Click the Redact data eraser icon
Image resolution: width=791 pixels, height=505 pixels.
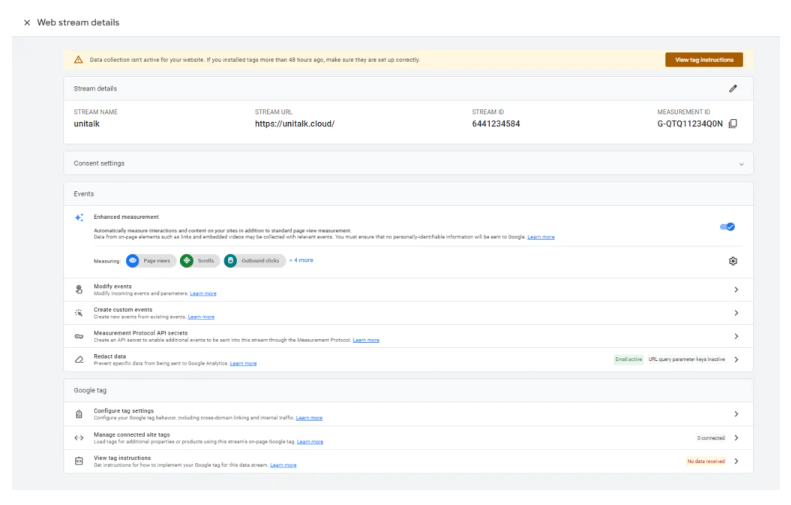[x=79, y=359]
